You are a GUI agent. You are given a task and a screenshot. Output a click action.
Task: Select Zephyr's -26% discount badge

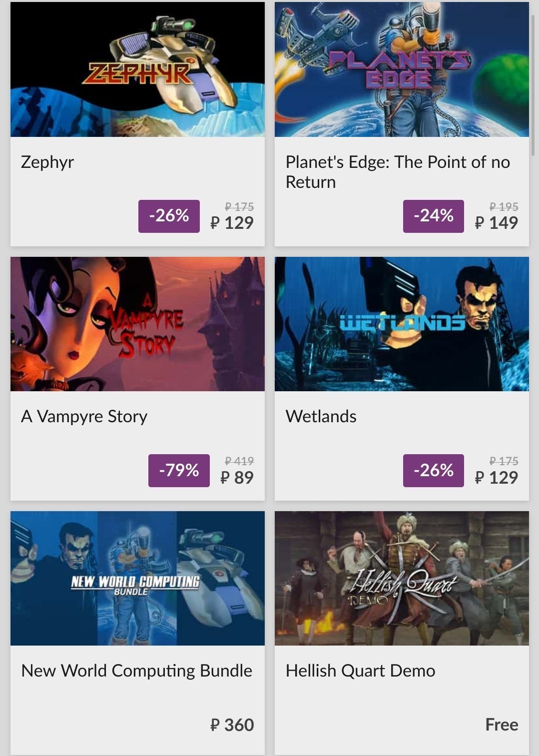(169, 216)
